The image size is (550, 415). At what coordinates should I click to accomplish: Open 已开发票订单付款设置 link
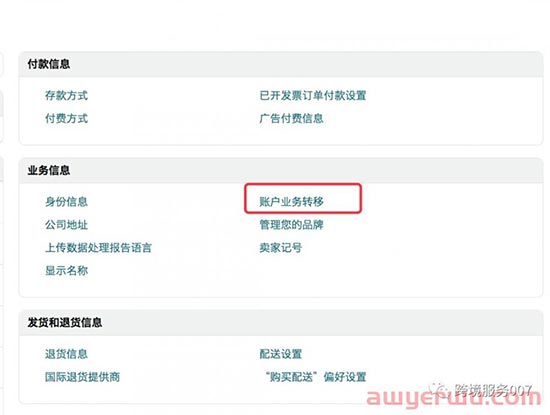point(313,95)
